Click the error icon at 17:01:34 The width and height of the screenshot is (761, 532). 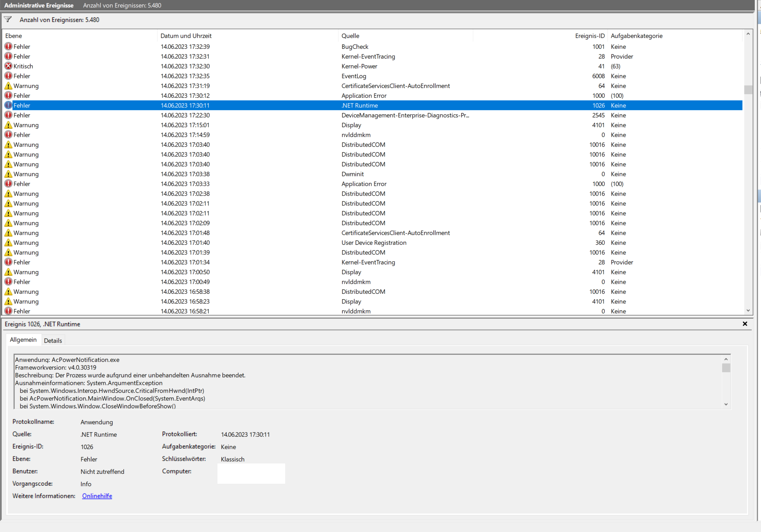tap(8, 262)
